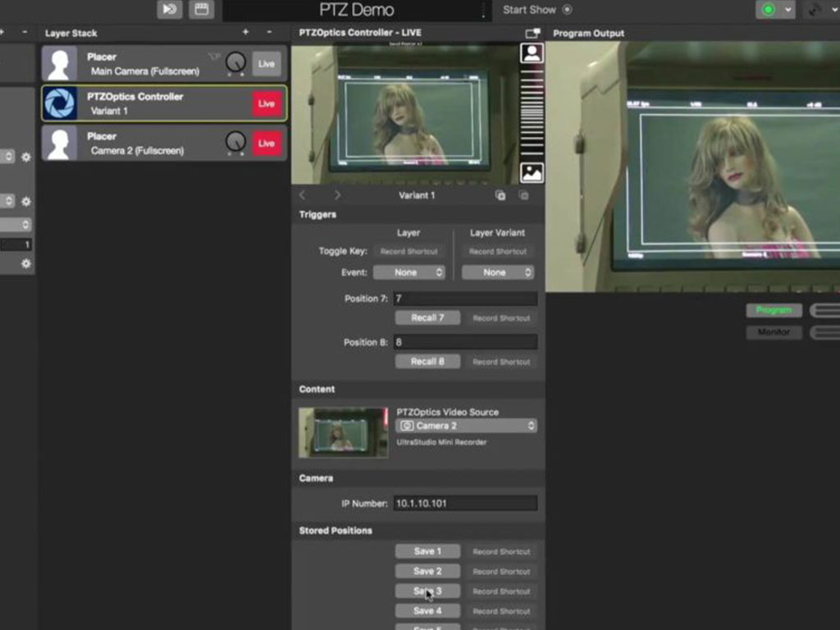Select the Monitor output button

pos(774,332)
